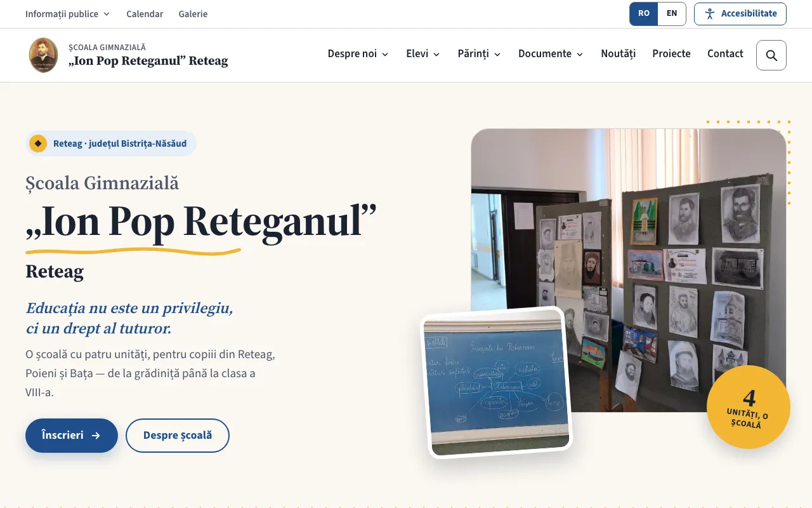Image resolution: width=812 pixels, height=508 pixels.
Task: Click the blackboard photo thumbnail
Action: point(497,383)
